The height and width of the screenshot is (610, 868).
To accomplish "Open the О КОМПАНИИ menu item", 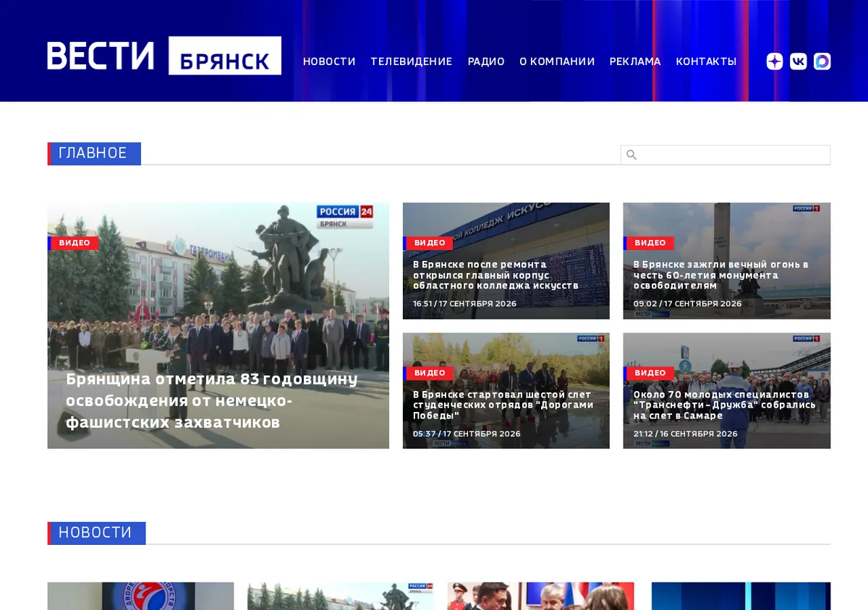I will (x=557, y=61).
